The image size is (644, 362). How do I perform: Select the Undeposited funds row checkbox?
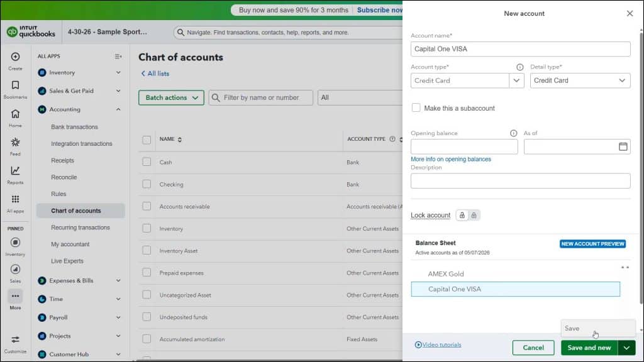click(x=147, y=317)
